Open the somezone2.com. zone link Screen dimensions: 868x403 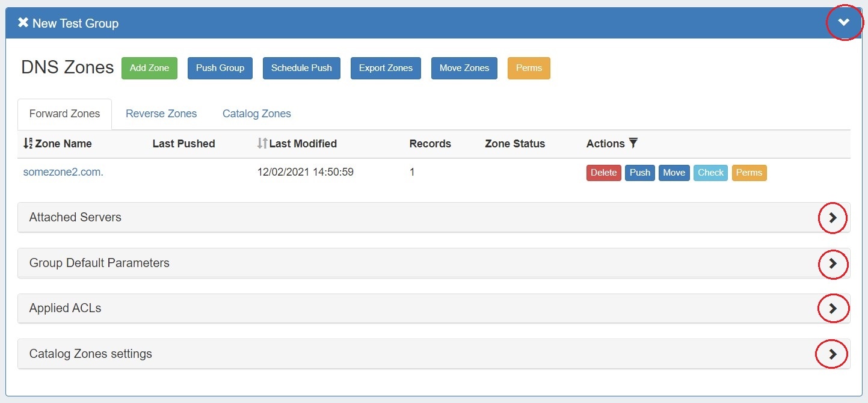pyautogui.click(x=63, y=172)
